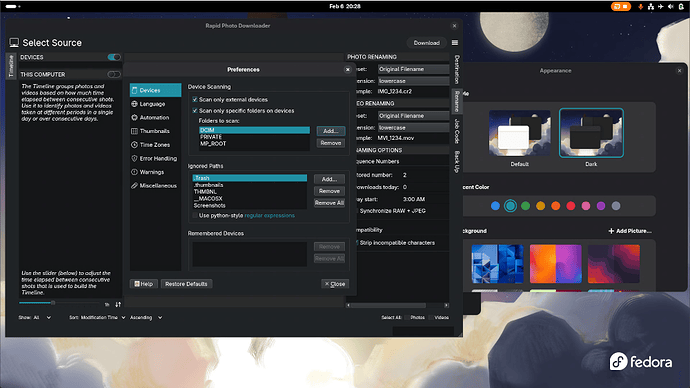
Task: Open the Language preferences page
Action: tap(155, 104)
